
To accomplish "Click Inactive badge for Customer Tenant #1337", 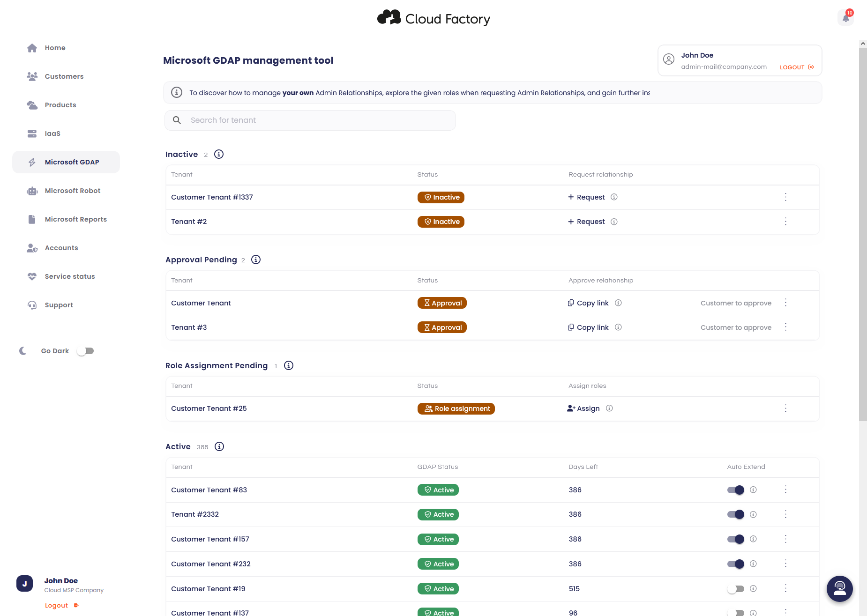I will pos(441,197).
